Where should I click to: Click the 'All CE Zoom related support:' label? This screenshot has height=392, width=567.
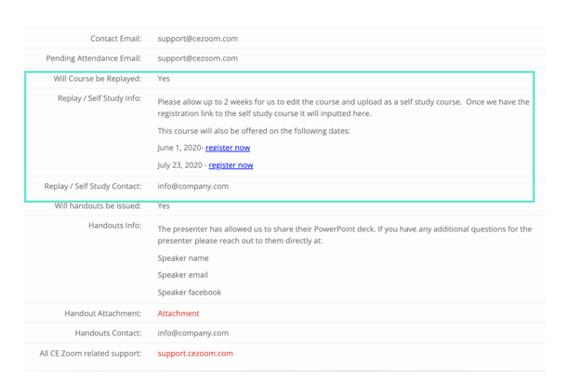90,353
